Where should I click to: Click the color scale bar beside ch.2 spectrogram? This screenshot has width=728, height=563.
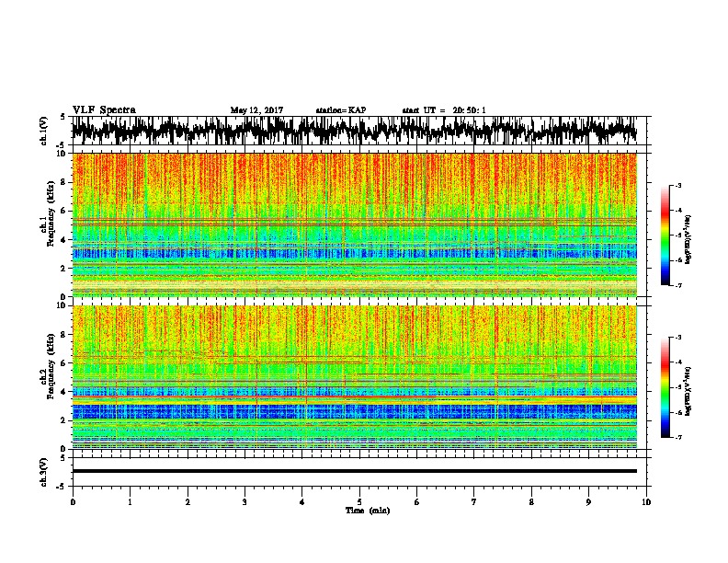click(x=665, y=387)
